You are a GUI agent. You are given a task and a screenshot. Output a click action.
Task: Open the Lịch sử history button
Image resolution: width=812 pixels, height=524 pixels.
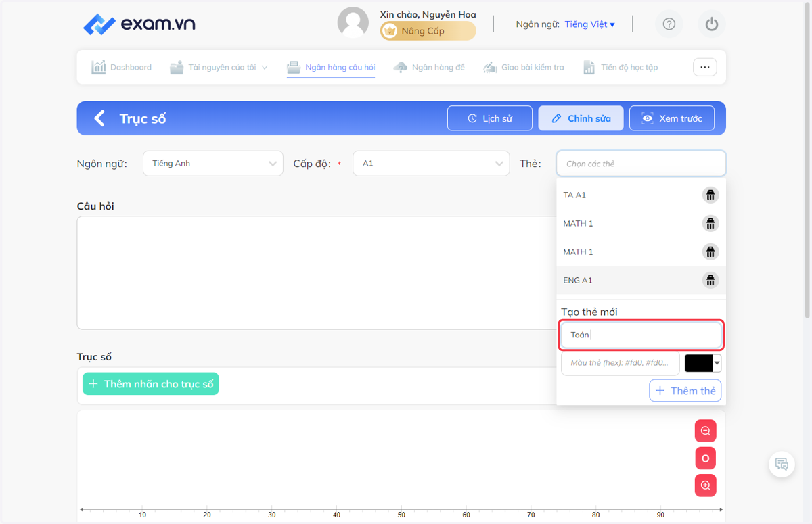coord(490,118)
